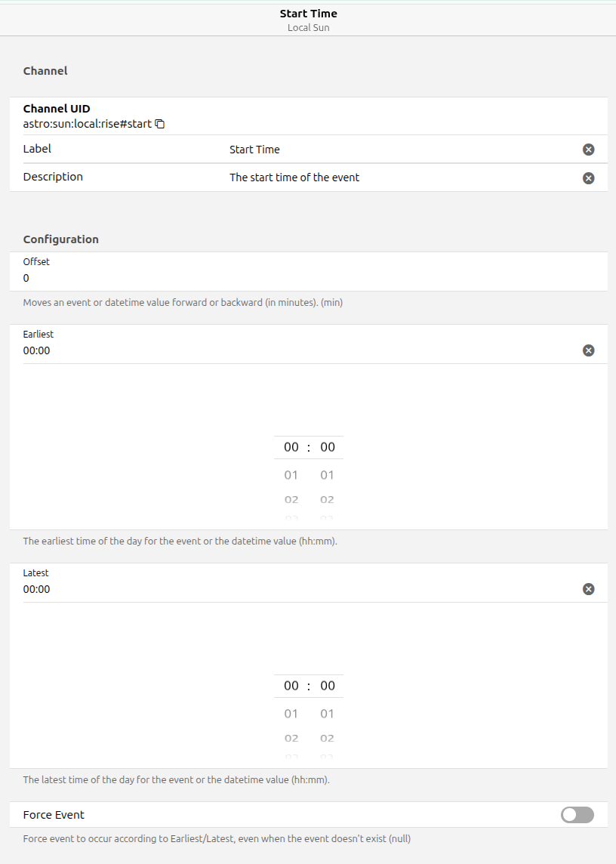Select hour 01 in Earliest picker
Image resolution: width=616 pixels, height=864 pixels.
coord(291,475)
